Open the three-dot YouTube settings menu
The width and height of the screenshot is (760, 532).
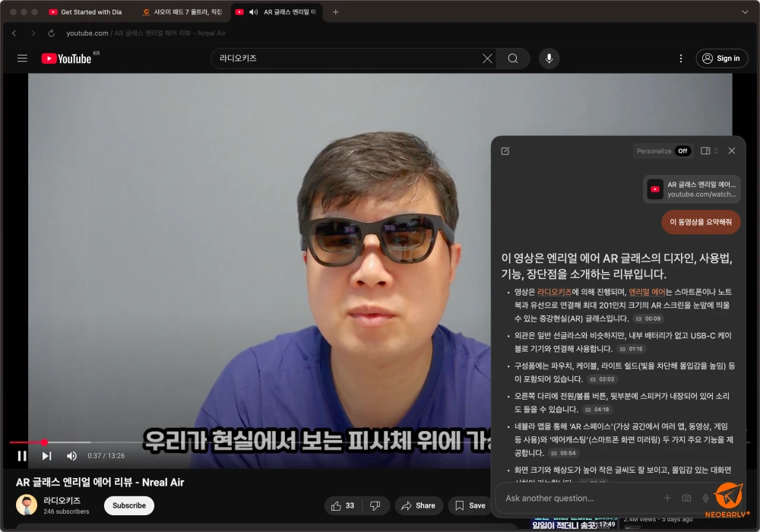pyautogui.click(x=681, y=59)
